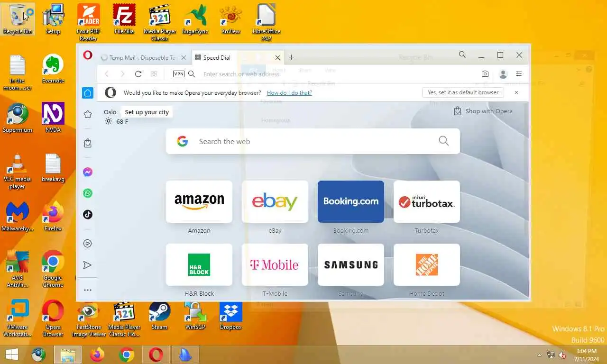The width and height of the screenshot is (607, 364).
Task: Switch to Temp Mail - Disposable tab
Action: (144, 58)
